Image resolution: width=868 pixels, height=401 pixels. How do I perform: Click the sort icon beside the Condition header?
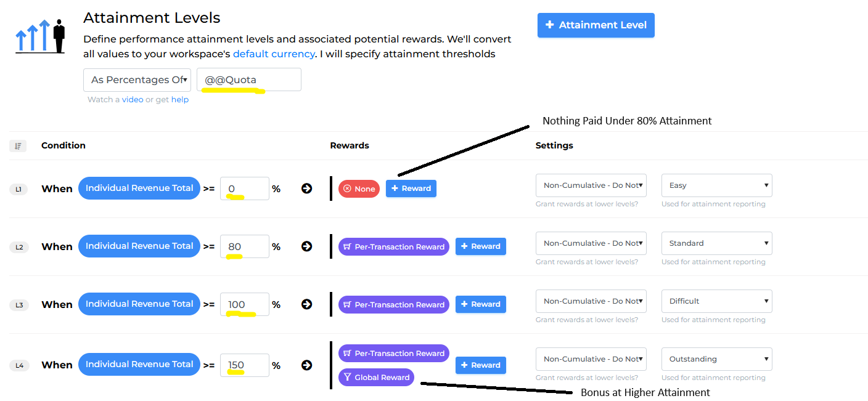[18, 145]
